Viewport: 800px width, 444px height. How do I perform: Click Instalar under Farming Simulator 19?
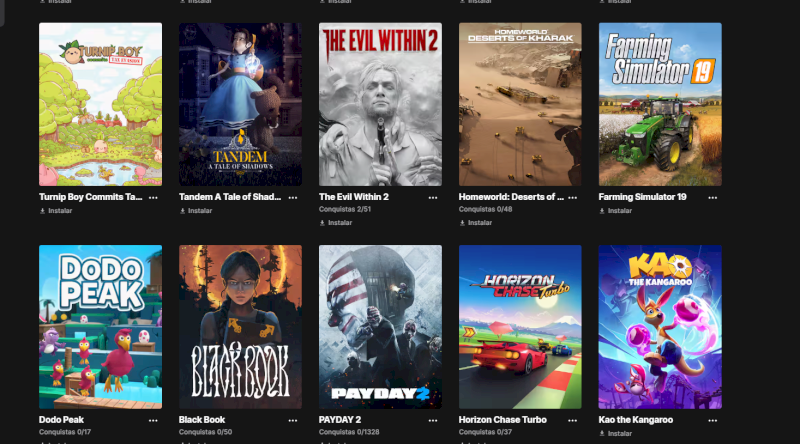[616, 211]
